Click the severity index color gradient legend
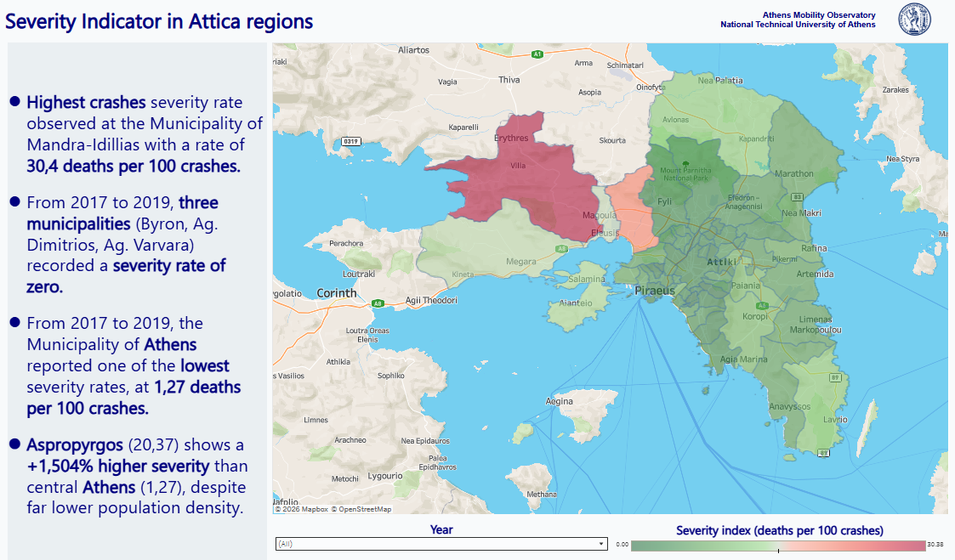Screen dimensions: 955x560 coord(777,545)
